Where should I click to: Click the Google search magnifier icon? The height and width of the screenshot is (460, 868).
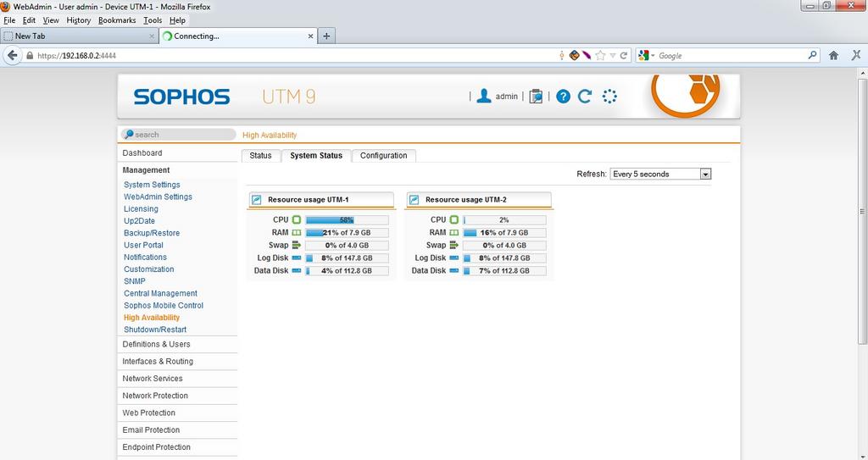[x=812, y=55]
